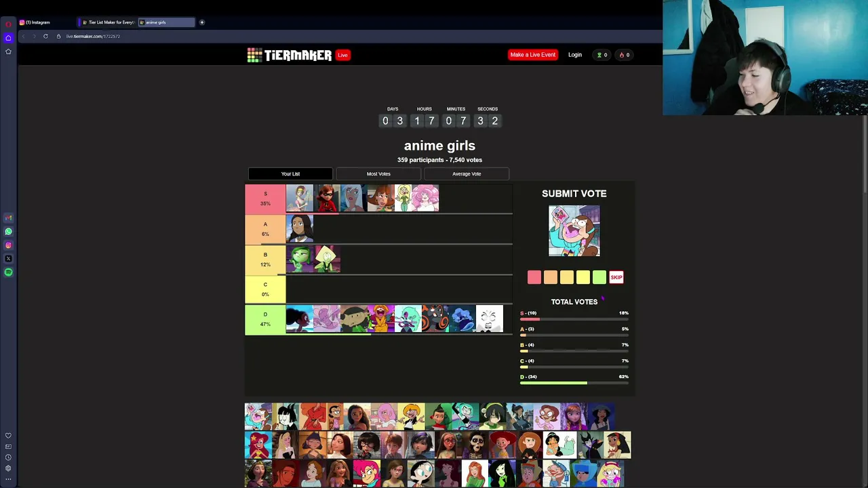Click the Login link

(574, 55)
